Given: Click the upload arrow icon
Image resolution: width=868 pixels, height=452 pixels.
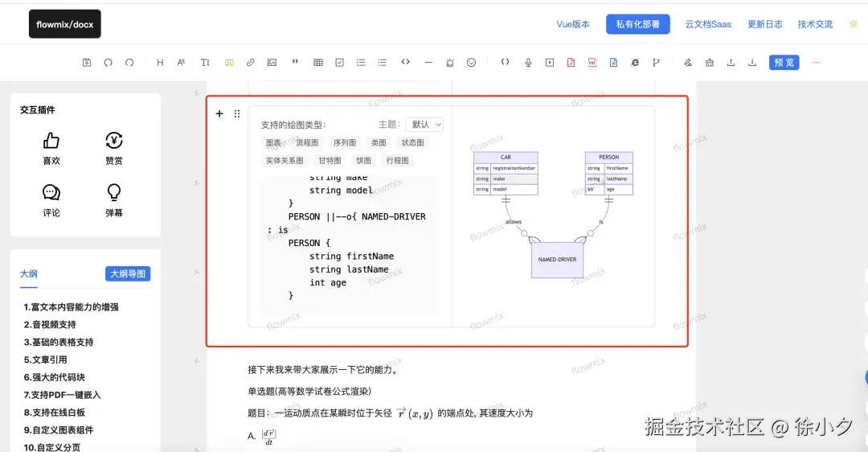Looking at the screenshot, I should [x=731, y=63].
